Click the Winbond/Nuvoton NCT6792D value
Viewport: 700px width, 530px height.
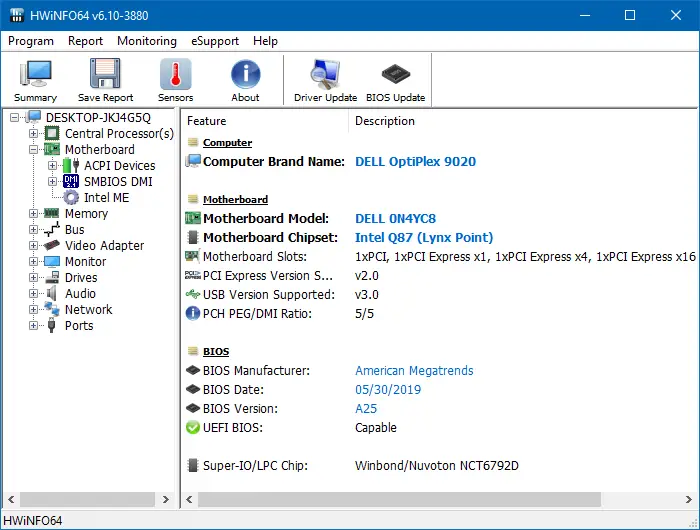[437, 466]
